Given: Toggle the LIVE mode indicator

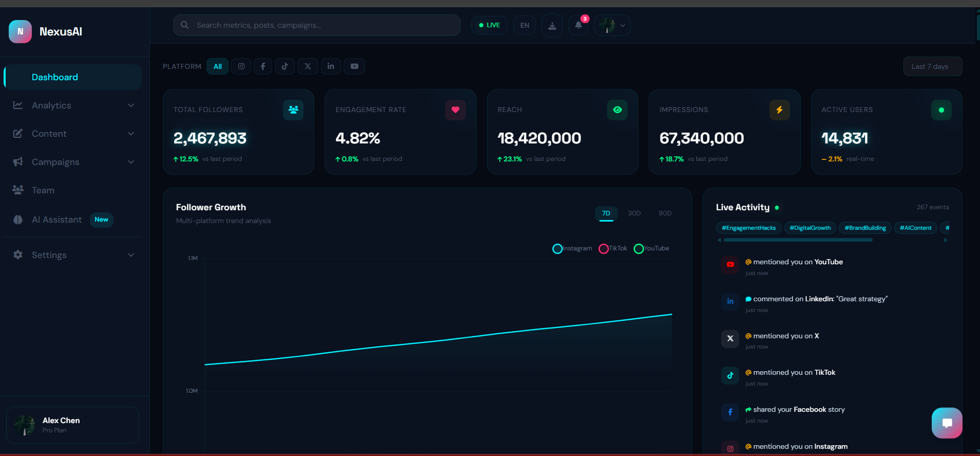Looking at the screenshot, I should click(489, 25).
